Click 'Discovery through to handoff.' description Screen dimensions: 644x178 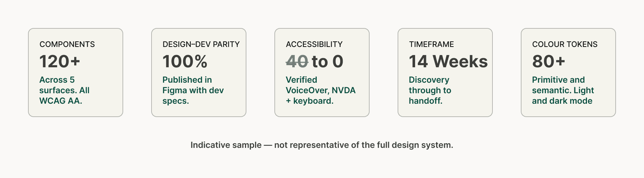[x=430, y=90]
